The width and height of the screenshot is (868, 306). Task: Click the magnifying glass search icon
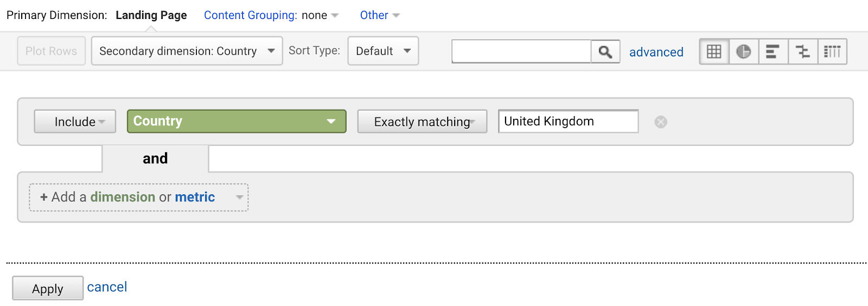[x=605, y=52]
